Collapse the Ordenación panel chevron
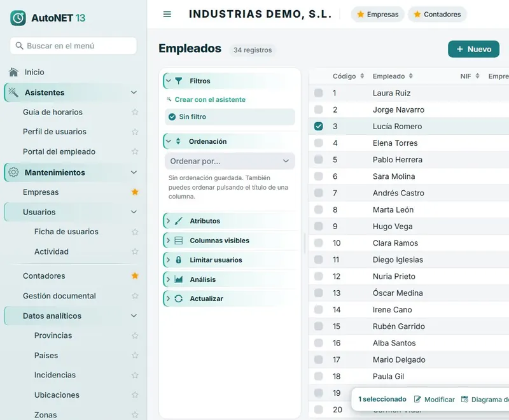 pos(169,141)
